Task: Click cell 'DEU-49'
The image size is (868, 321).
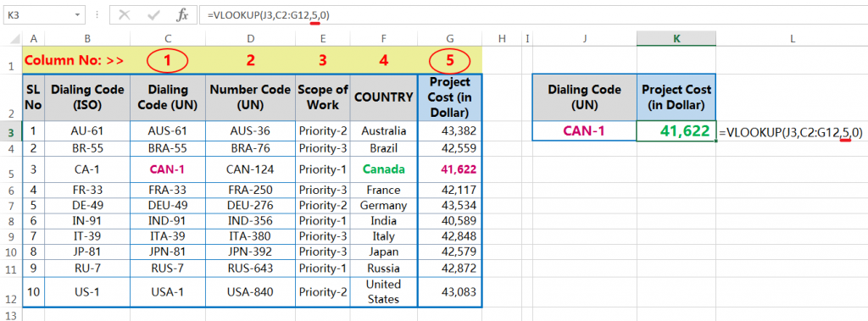Action: click(168, 206)
